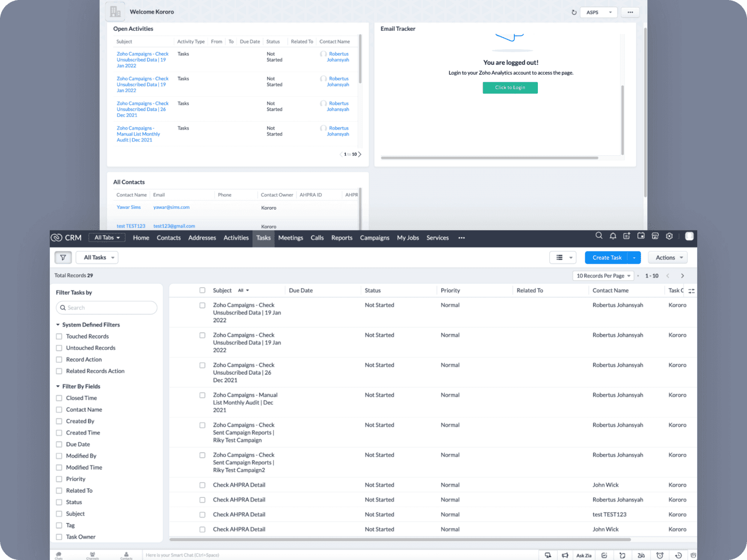Click the Zia handwriting icon in bottom bar

click(641, 556)
